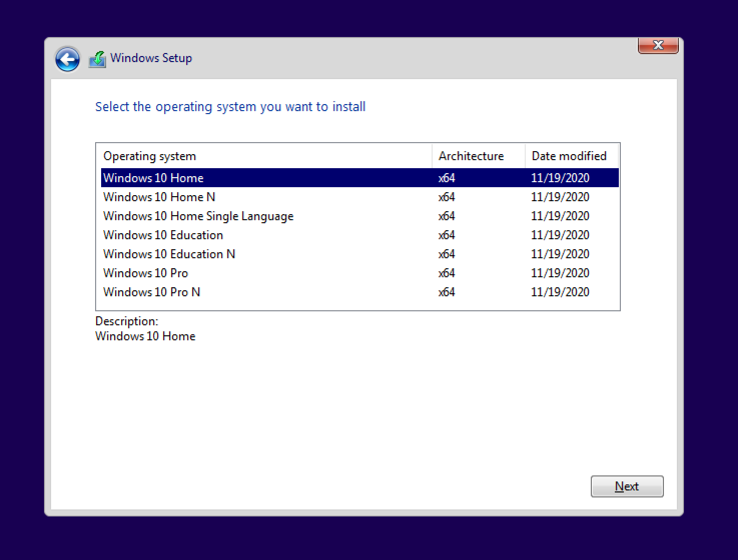Viewport: 738px width, 560px height.
Task: Pick the Windows 10 Education row
Action: point(360,235)
